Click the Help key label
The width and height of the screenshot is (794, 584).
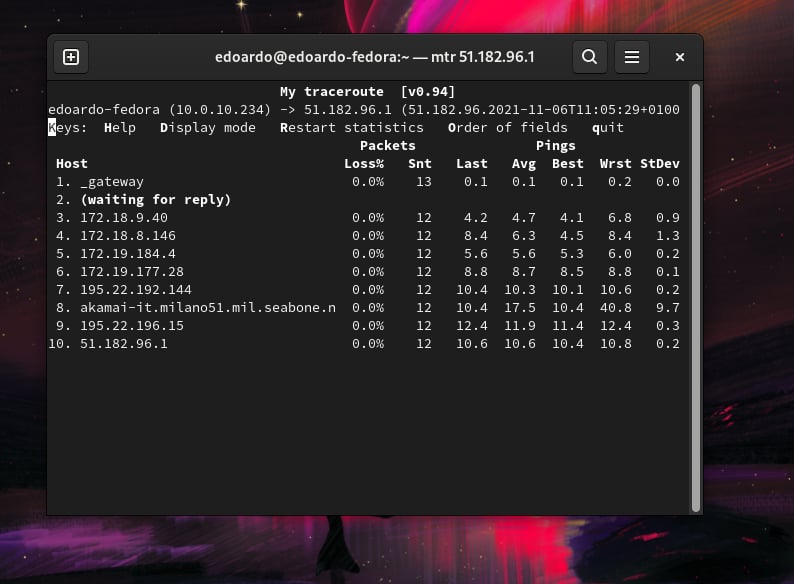point(119,128)
